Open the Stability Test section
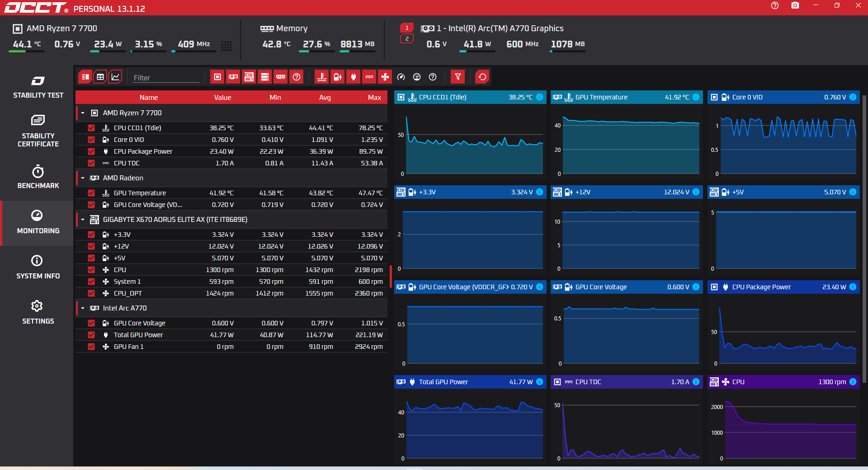868x470 pixels. coord(38,87)
